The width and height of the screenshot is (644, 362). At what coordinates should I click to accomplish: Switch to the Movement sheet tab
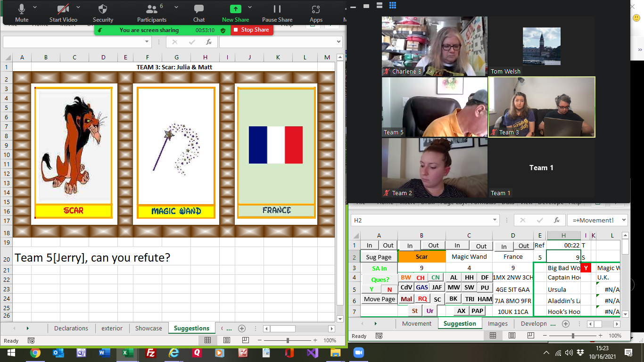click(x=417, y=324)
